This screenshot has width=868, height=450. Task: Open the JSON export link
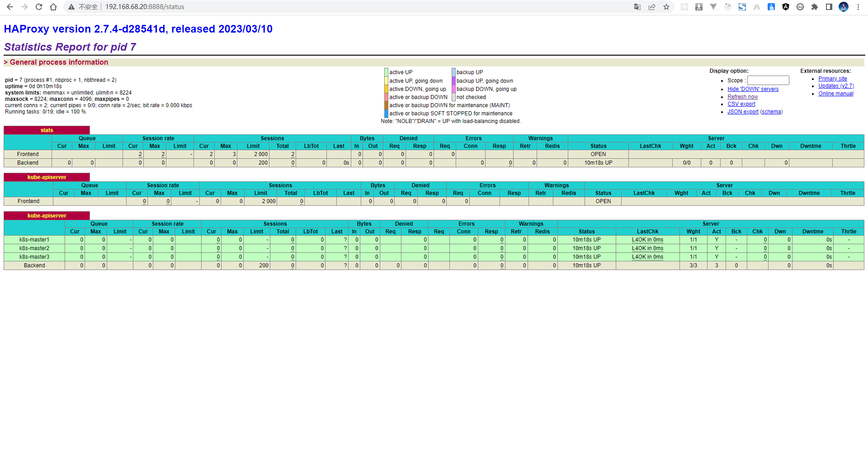click(x=743, y=112)
